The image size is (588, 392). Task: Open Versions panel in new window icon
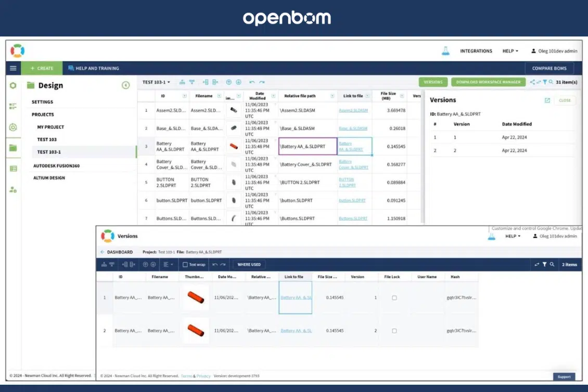[547, 100]
